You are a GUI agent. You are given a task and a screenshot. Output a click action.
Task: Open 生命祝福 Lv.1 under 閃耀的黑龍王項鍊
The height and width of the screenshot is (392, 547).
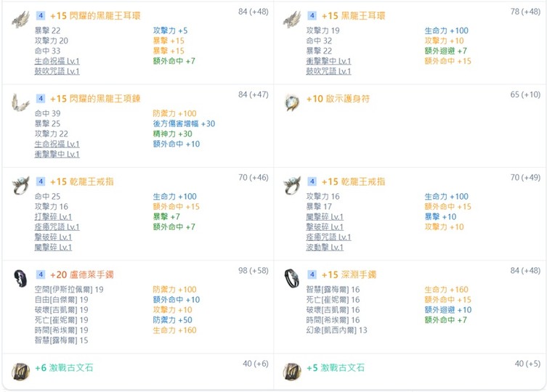point(57,144)
